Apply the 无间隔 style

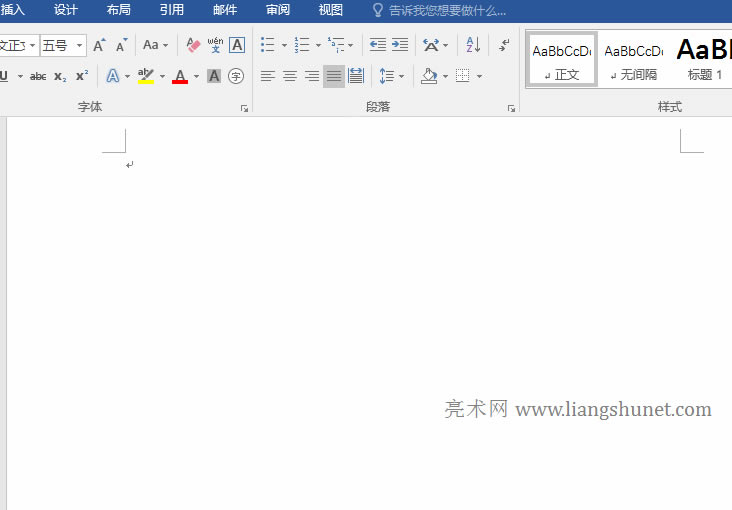[633, 60]
